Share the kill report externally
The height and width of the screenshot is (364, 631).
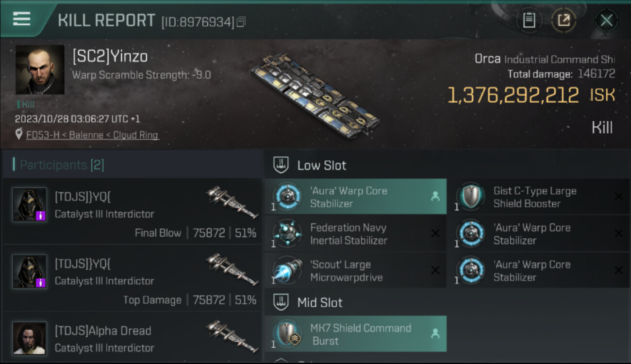(x=564, y=20)
